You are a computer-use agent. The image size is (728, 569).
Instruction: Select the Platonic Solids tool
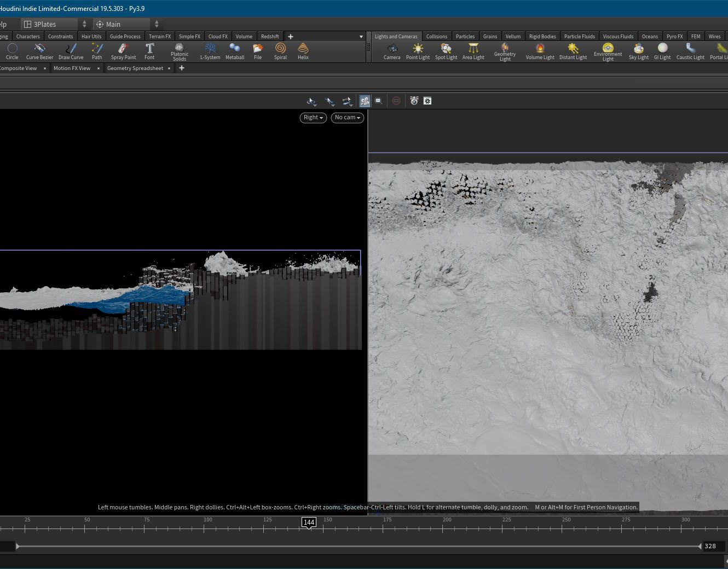click(179, 51)
